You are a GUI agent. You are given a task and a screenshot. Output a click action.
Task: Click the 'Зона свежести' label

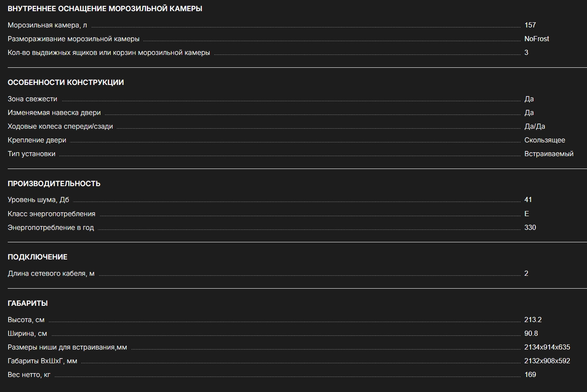[32, 99]
